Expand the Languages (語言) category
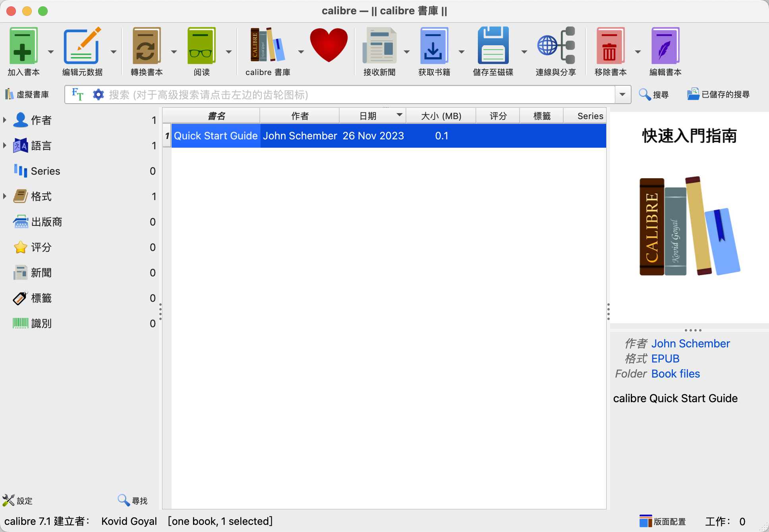This screenshot has height=532, width=769. (5, 145)
